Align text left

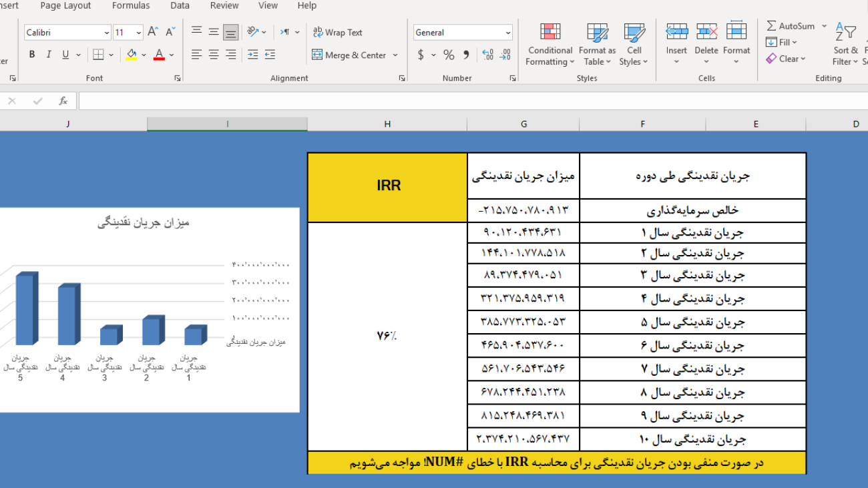click(x=196, y=55)
